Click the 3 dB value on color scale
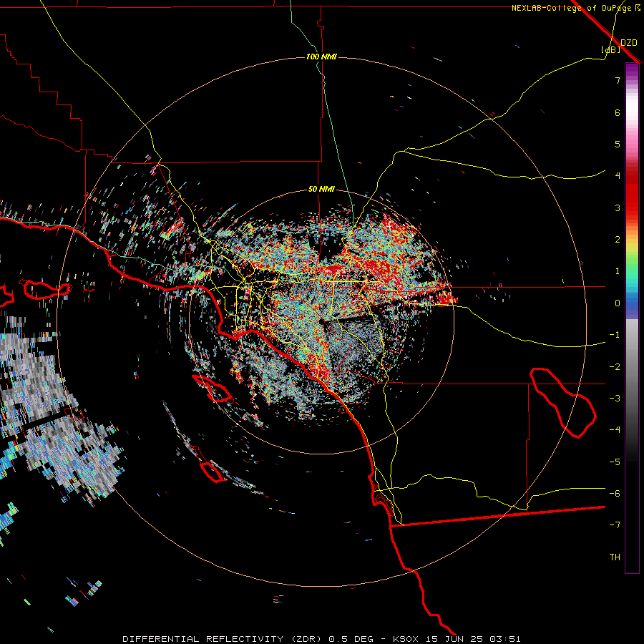The image size is (644, 644). (618, 208)
